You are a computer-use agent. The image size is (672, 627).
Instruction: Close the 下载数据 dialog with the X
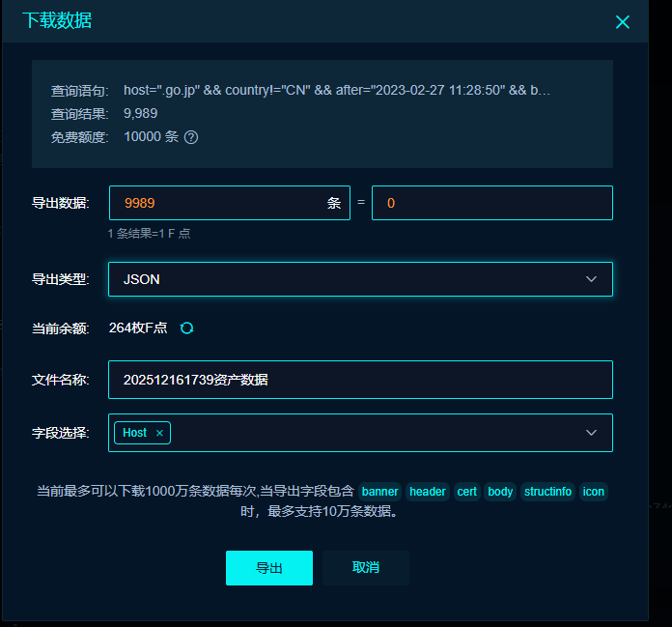(623, 22)
